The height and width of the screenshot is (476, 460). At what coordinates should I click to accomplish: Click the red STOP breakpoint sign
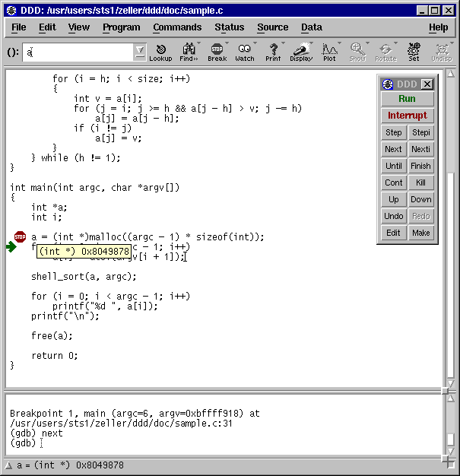[x=20, y=236]
